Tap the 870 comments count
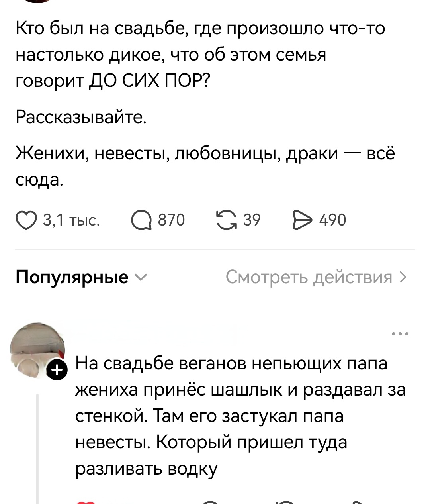430x504 pixels. click(172, 220)
